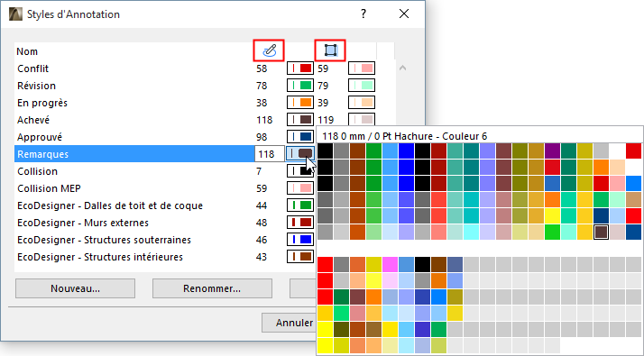Image resolution: width=644 pixels, height=356 pixels.
Task: Click highlight value 39 in En progrès row
Action: (x=323, y=103)
